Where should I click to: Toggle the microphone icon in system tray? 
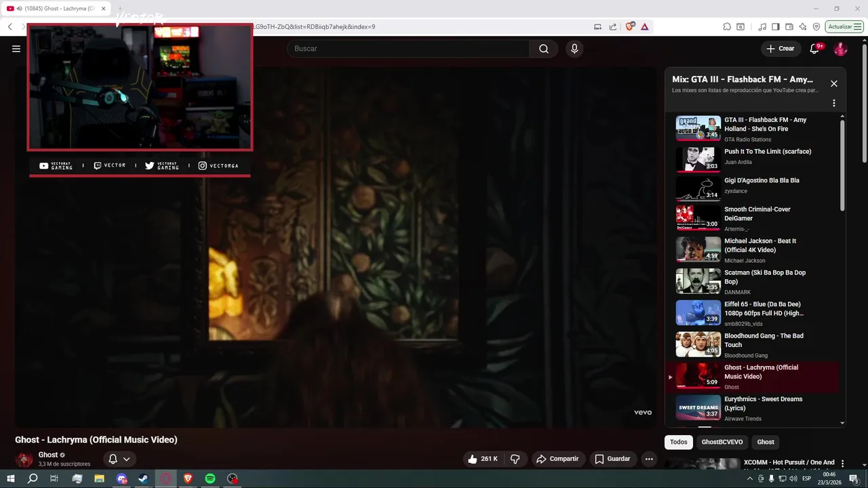click(x=771, y=479)
